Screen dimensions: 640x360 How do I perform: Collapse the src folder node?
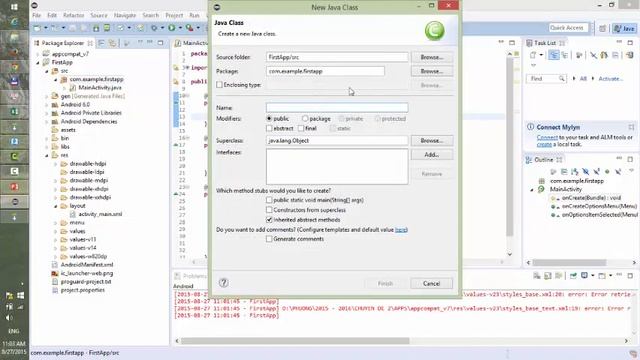point(47,71)
